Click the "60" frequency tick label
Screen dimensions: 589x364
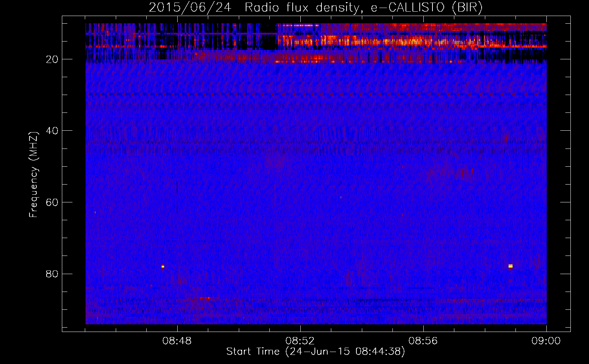pyautogui.click(x=52, y=202)
